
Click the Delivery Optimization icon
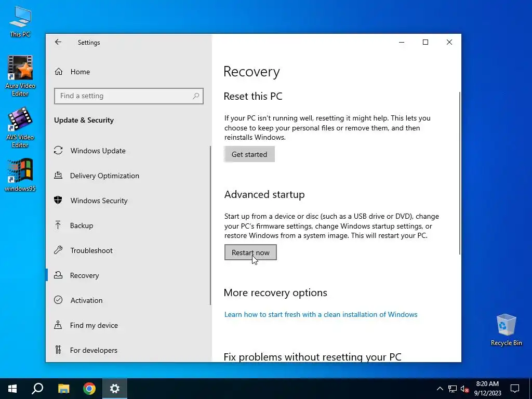click(x=58, y=176)
